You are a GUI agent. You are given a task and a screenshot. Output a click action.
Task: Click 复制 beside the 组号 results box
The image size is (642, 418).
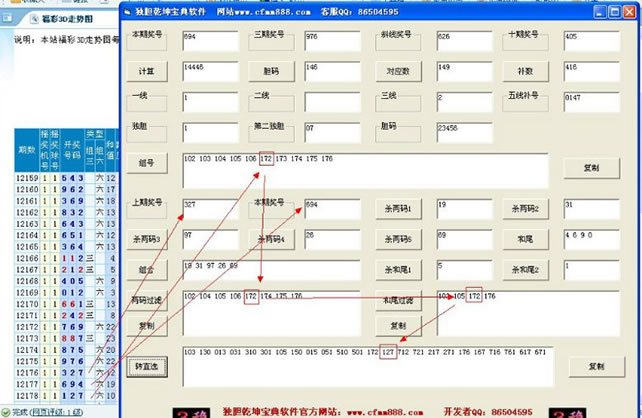[590, 167]
